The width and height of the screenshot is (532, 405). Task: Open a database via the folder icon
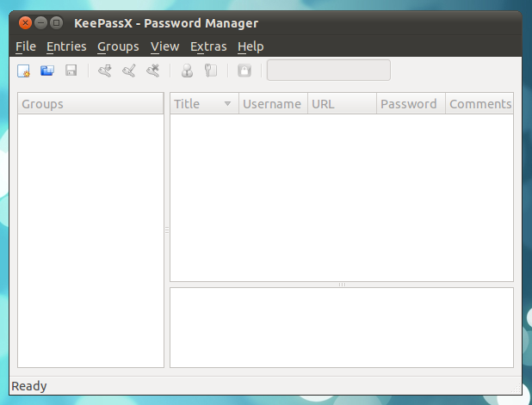47,71
